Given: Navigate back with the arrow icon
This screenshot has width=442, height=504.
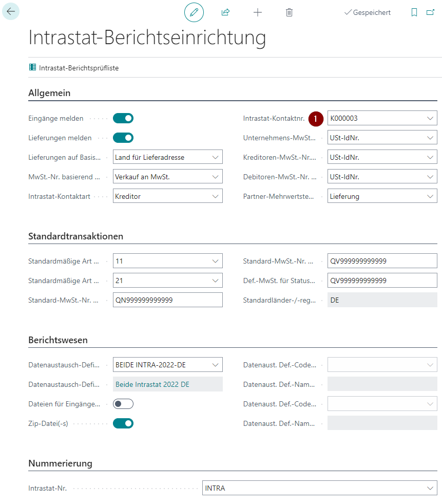Looking at the screenshot, I should point(11,11).
